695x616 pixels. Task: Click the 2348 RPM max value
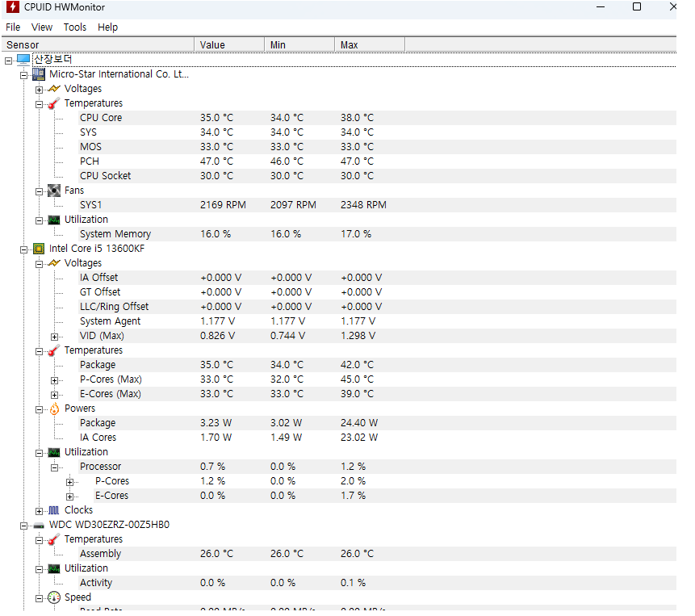click(363, 205)
